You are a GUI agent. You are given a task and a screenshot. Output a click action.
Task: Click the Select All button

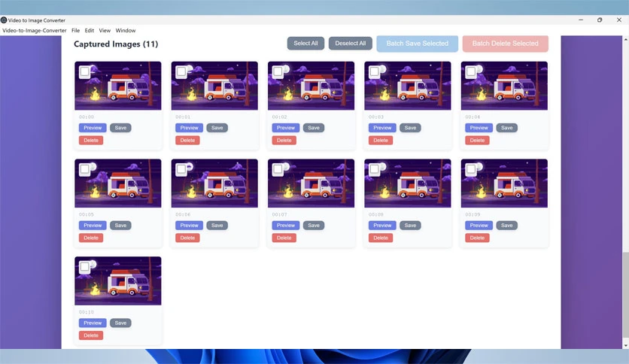(x=305, y=44)
